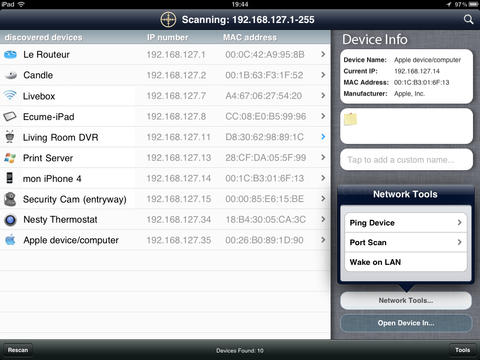This screenshot has height=360, width=480.
Task: Open details chevron for Apple device/computer row
Action: (323, 240)
